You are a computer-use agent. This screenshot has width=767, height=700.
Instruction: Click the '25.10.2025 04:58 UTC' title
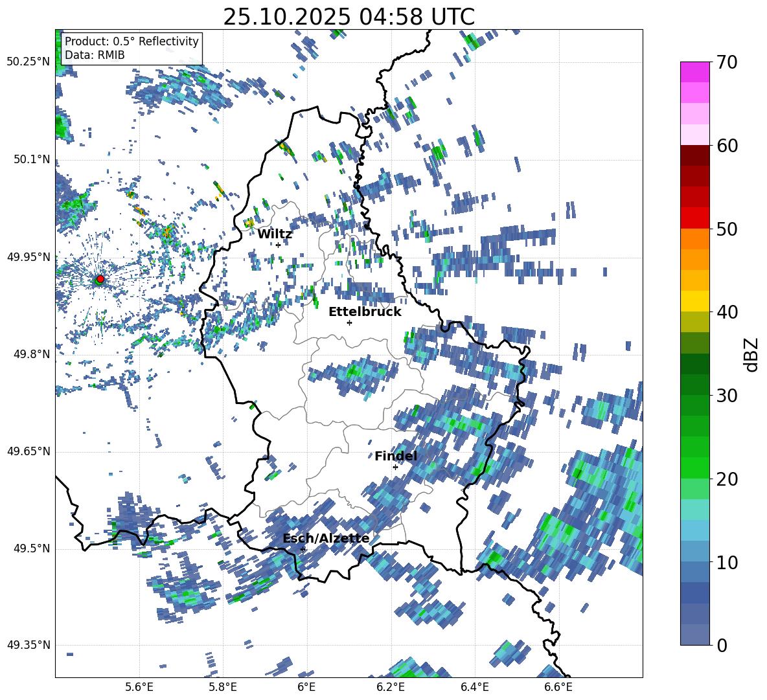point(349,17)
